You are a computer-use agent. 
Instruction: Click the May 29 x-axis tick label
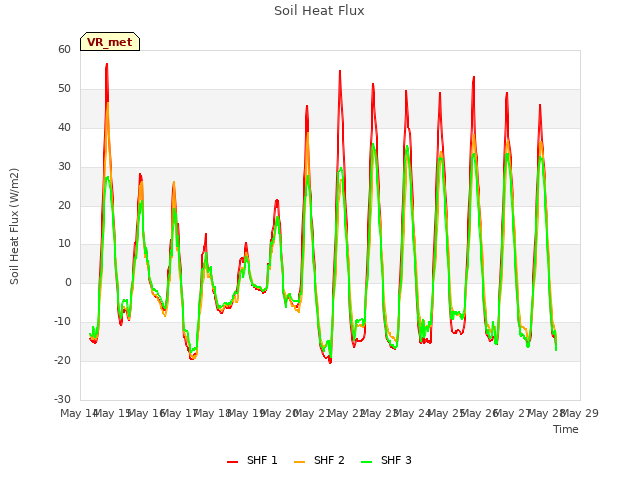coord(580,413)
